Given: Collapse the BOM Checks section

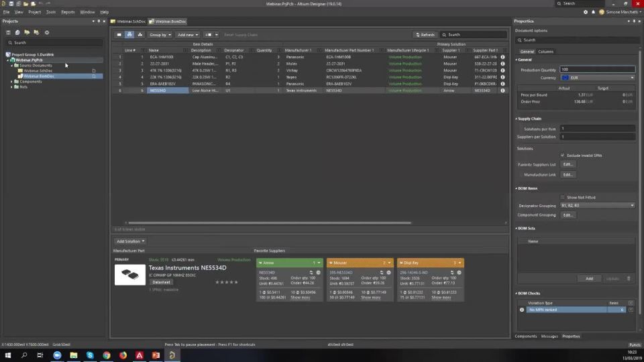Looking at the screenshot, I should click(517, 294).
